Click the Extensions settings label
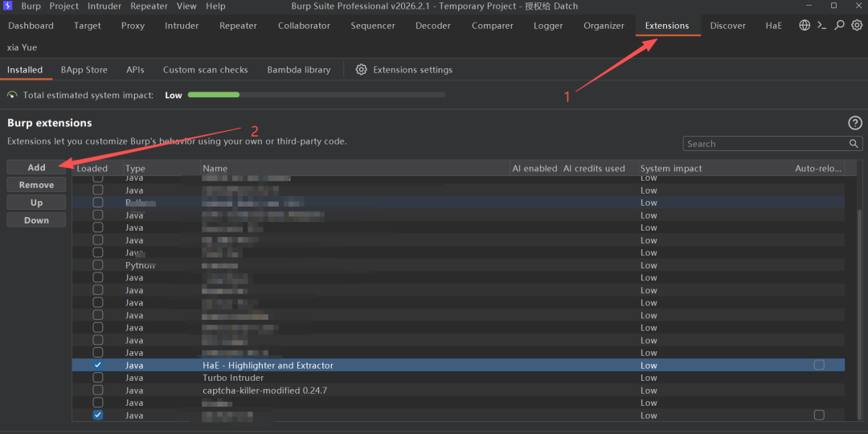868x434 pixels. [413, 70]
